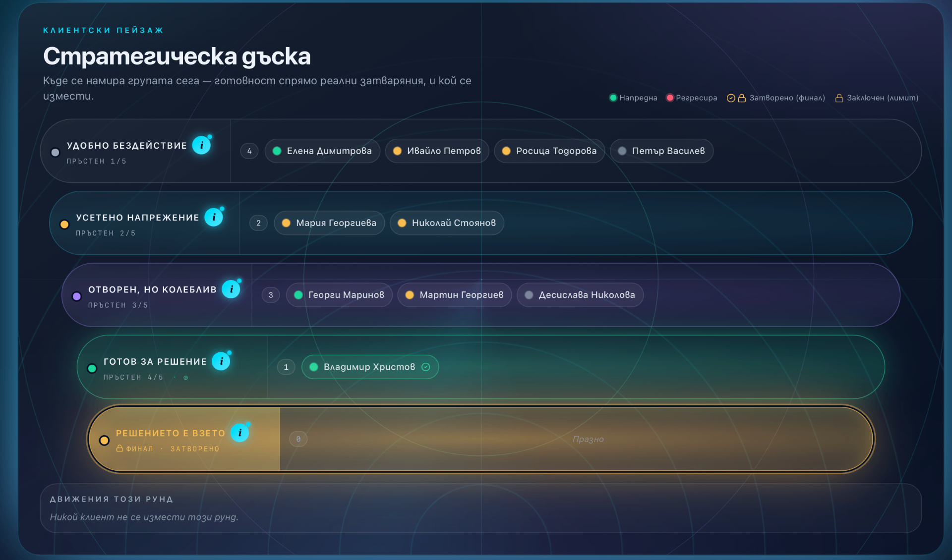Click the amber ring dot of Усетено напрежение
952x560 pixels.
point(64,224)
